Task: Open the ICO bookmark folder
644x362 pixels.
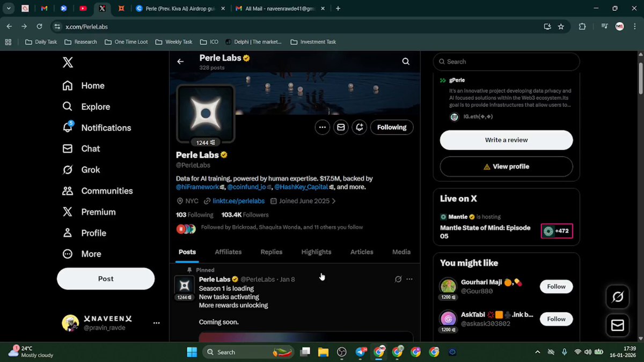Action: (x=209, y=42)
